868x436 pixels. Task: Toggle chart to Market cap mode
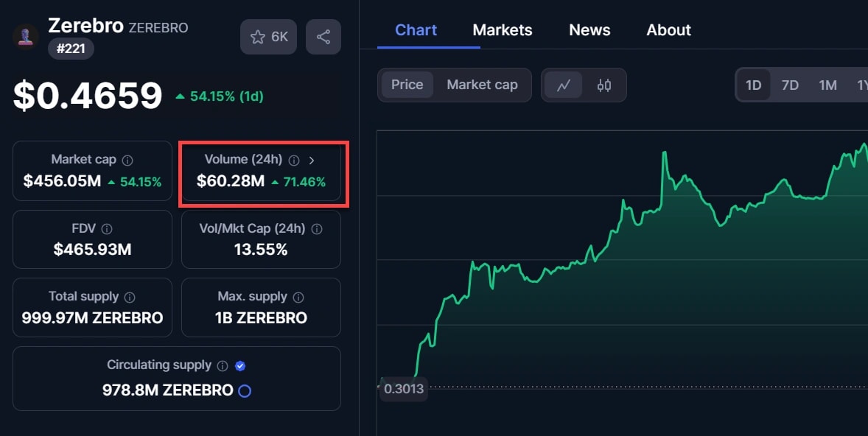click(482, 85)
